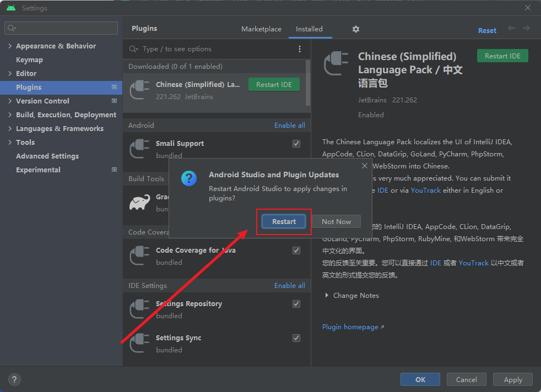Navigate back with the left arrow
Screen dimensions: 541x392
tap(511, 28)
